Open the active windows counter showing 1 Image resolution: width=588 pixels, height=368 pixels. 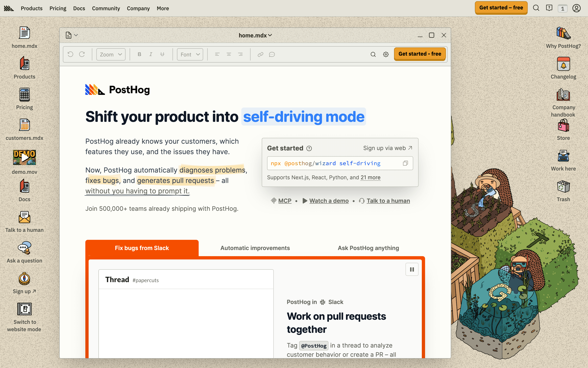click(x=562, y=9)
